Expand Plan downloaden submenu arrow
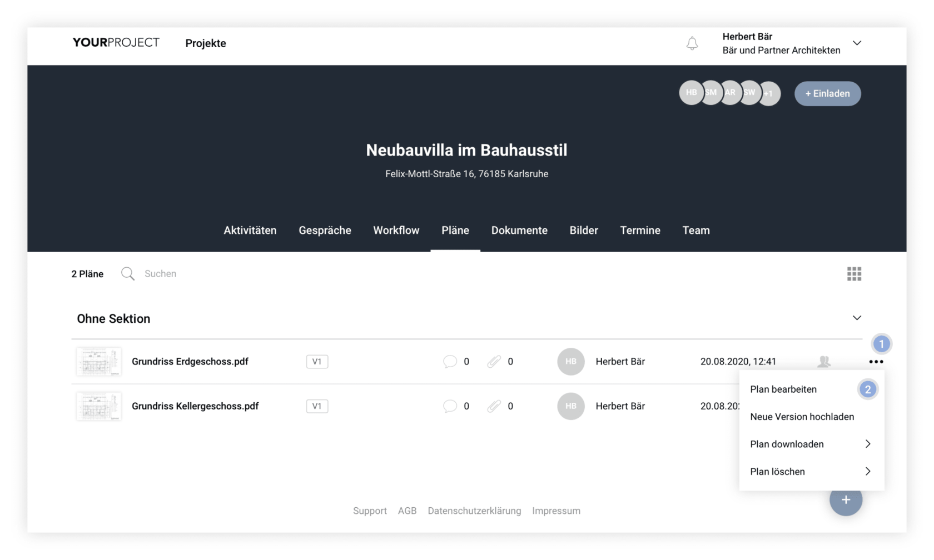This screenshot has height=560, width=934. [x=868, y=444]
